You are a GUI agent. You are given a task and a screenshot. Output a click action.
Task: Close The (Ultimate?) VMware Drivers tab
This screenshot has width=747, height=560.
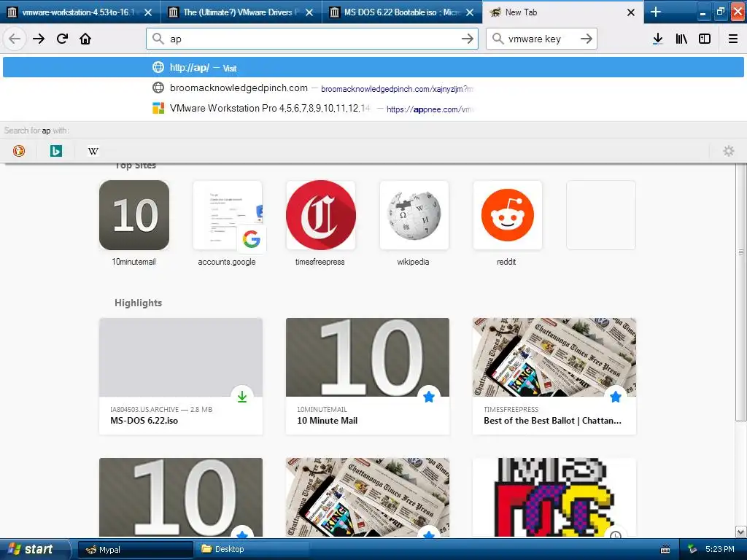point(309,12)
